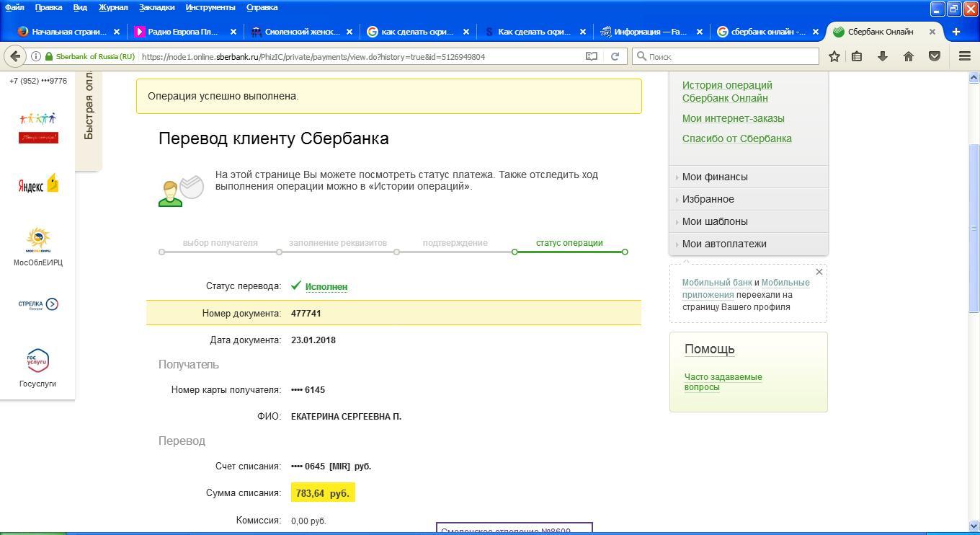
Task: Open the Справка menu
Action: coord(262,7)
